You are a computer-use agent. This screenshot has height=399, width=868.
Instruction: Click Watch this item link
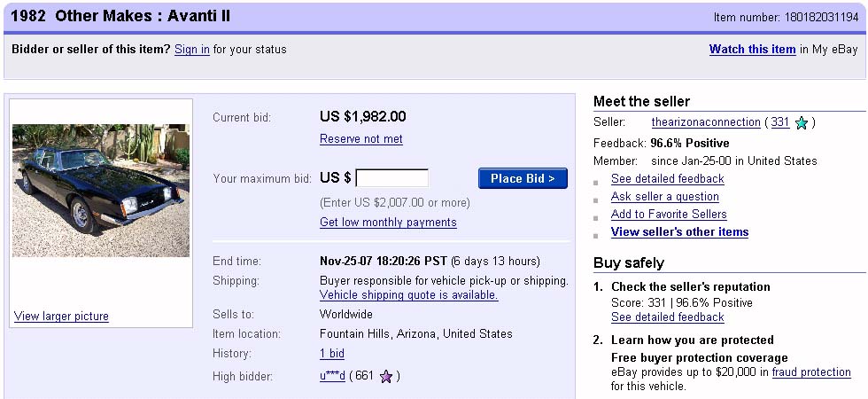752,50
